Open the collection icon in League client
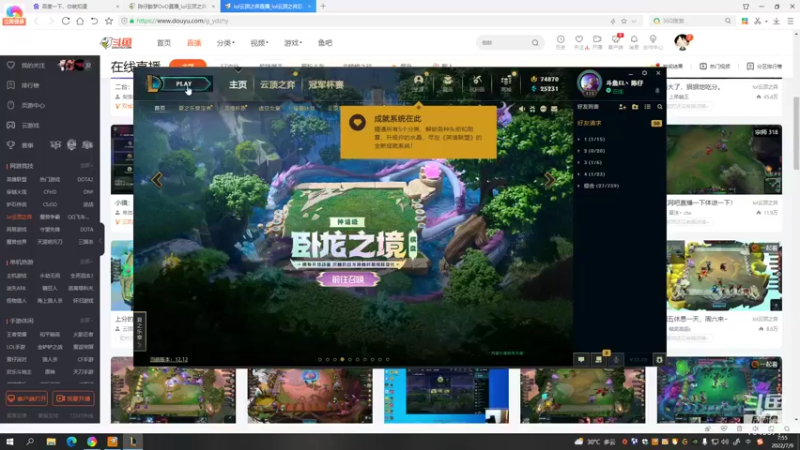The width and height of the screenshot is (800, 450). (447, 83)
